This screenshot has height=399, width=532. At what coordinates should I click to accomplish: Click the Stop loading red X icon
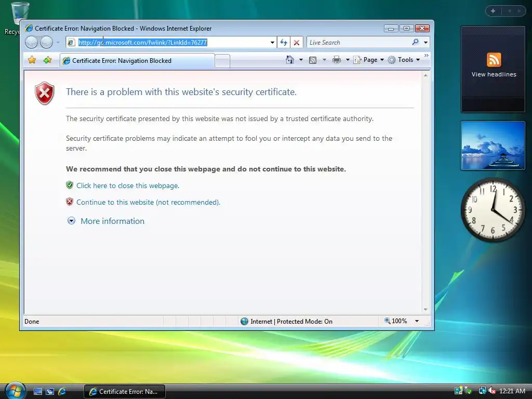click(x=297, y=43)
